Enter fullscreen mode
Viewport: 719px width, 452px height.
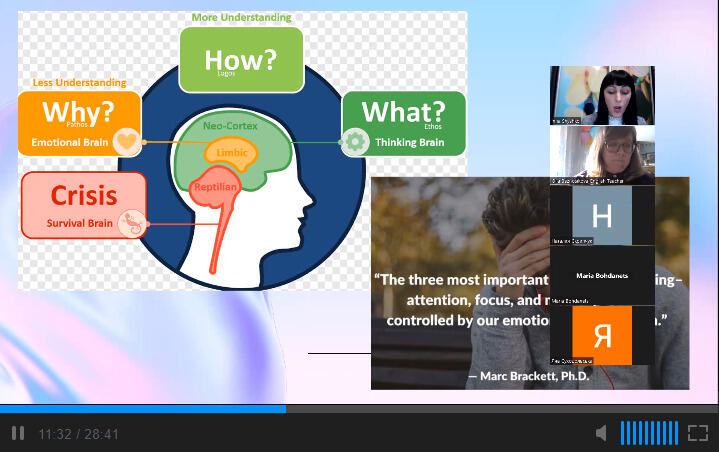(698, 433)
